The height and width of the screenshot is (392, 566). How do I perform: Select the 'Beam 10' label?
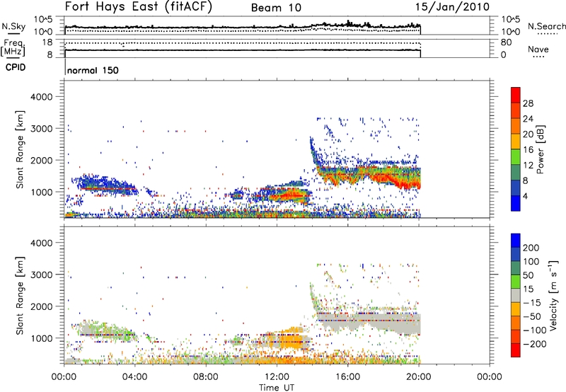pyautogui.click(x=276, y=8)
